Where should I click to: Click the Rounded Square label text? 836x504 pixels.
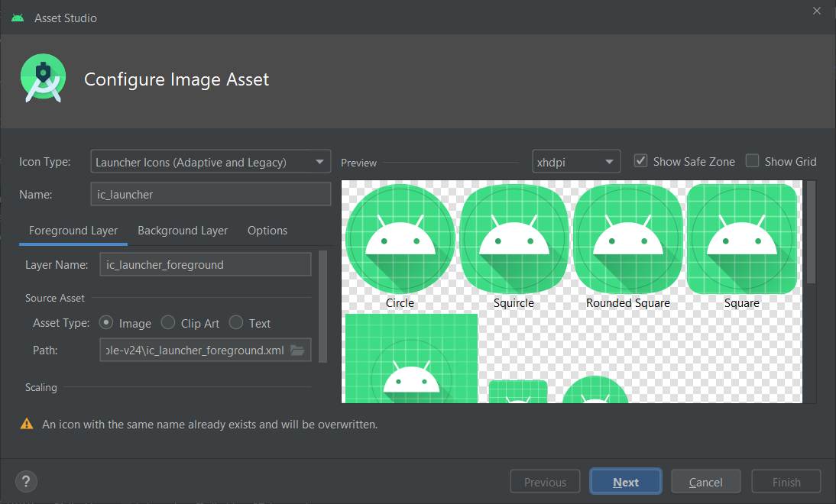coord(628,302)
